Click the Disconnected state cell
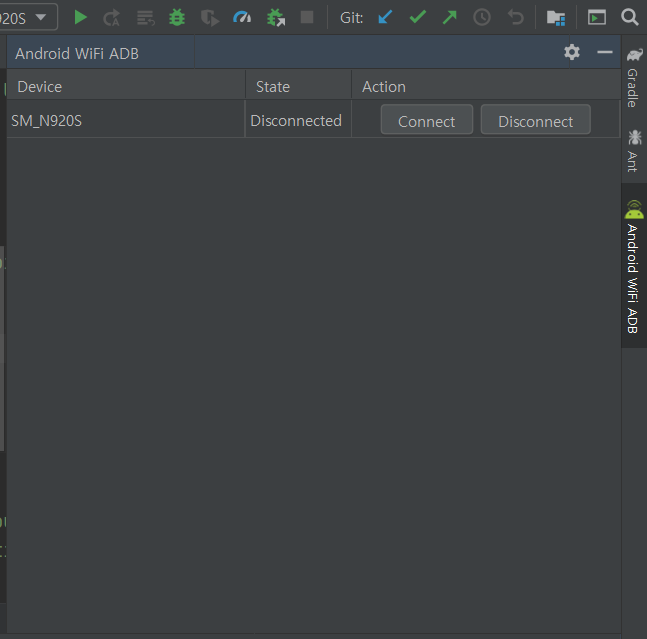 coord(298,120)
